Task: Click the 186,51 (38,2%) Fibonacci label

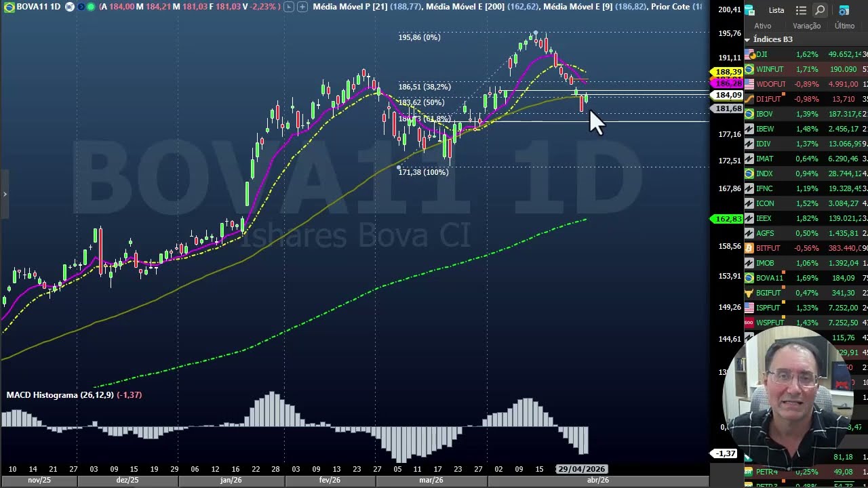Action: 425,87
